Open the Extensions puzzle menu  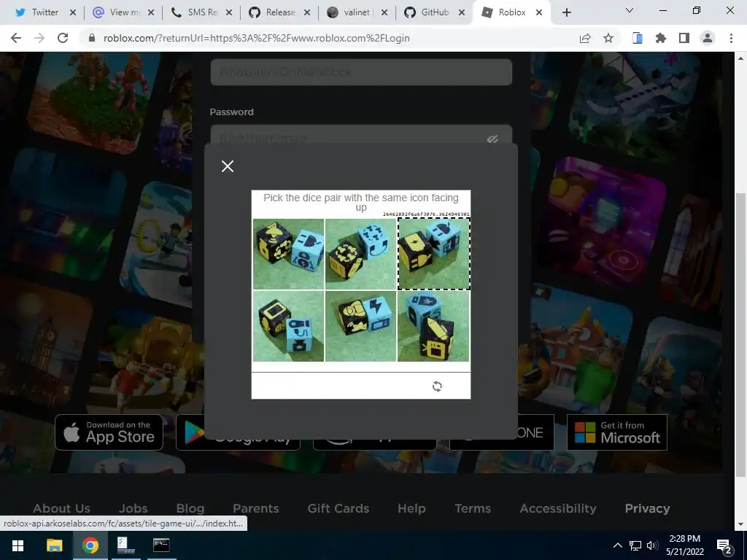click(x=661, y=38)
